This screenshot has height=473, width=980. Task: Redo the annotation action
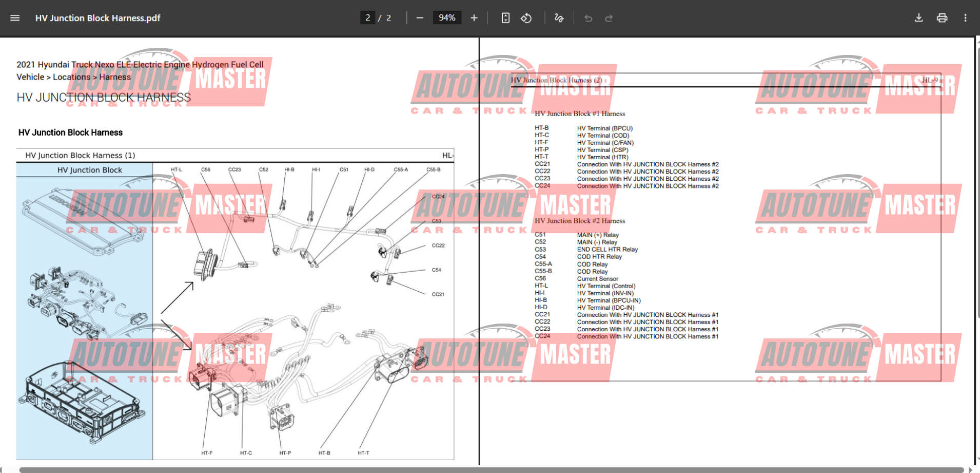coord(609,17)
